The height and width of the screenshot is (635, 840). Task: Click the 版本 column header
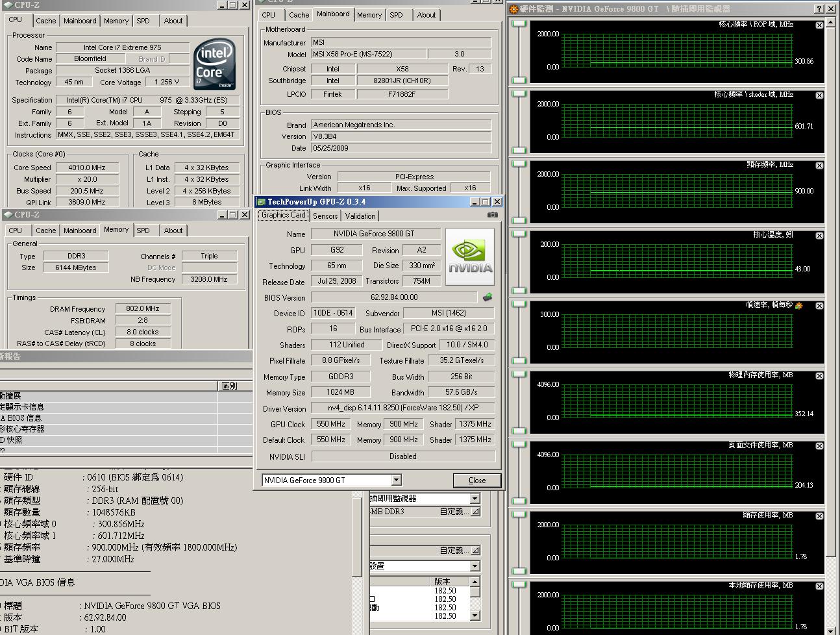tap(451, 582)
